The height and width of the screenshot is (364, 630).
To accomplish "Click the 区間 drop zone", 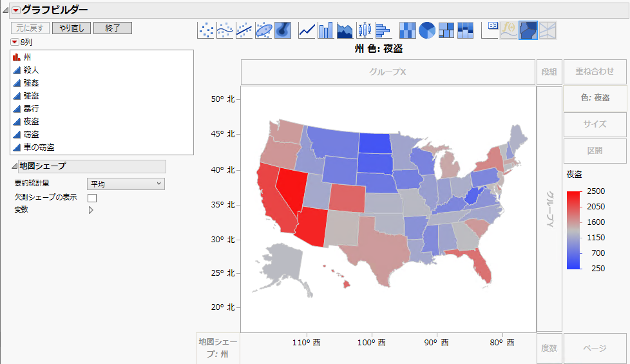I will pos(595,151).
